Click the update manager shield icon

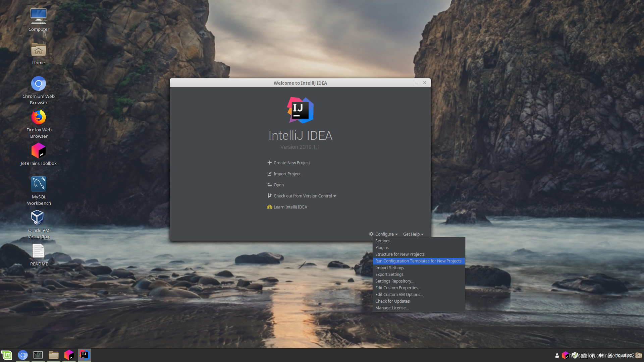click(x=575, y=355)
